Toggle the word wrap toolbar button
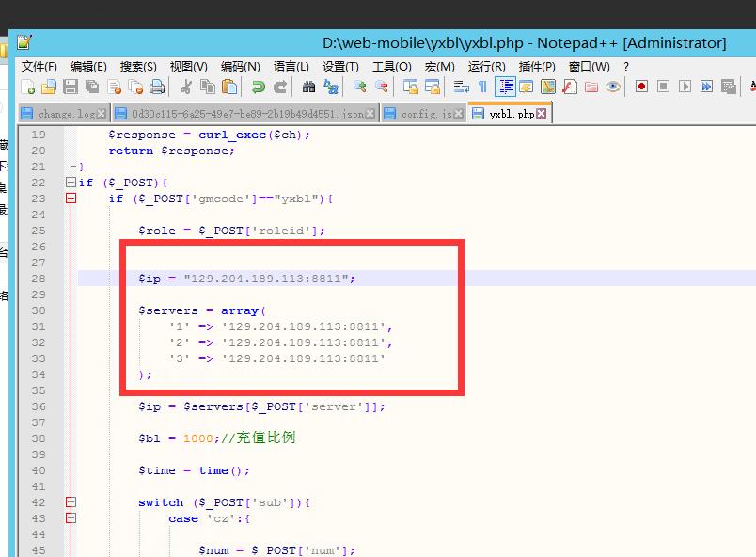The height and width of the screenshot is (557, 756). (461, 87)
